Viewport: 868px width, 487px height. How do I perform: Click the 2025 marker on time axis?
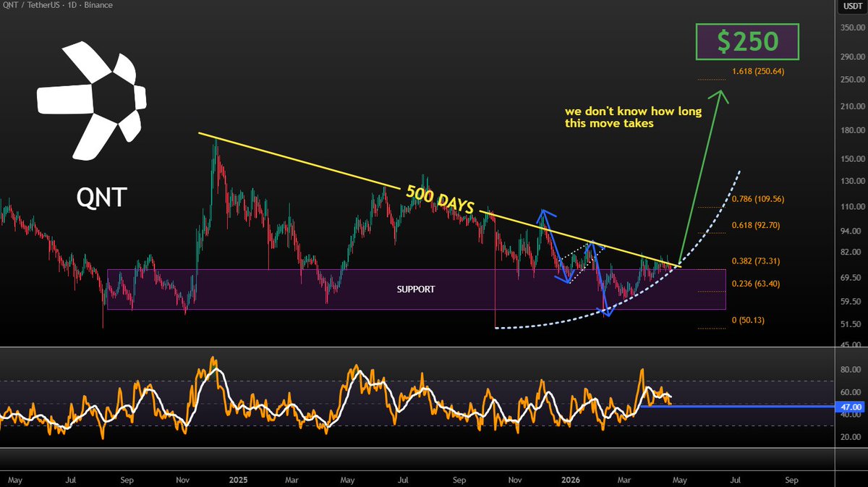[x=237, y=480]
